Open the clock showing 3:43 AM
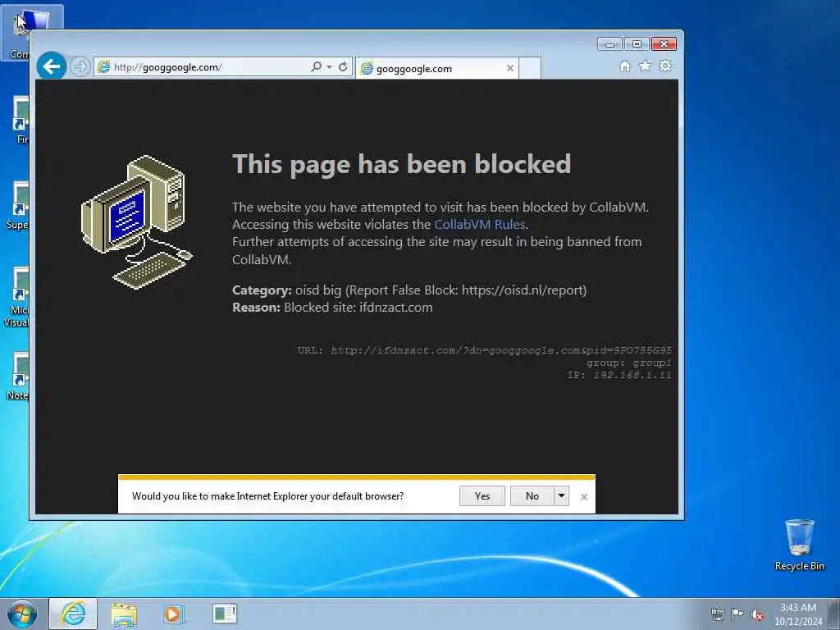Viewport: 840px width, 630px height. pos(798,614)
